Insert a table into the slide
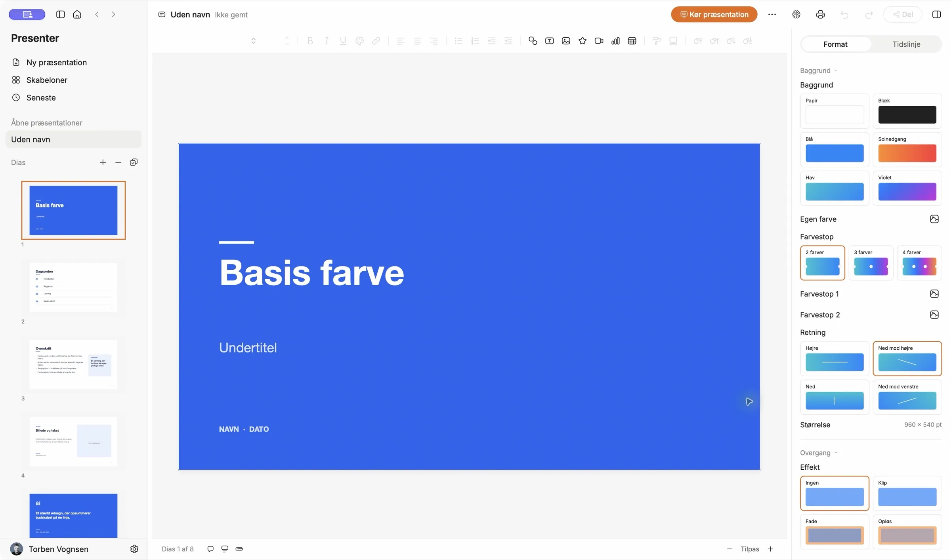This screenshot has width=951, height=560. point(632,41)
